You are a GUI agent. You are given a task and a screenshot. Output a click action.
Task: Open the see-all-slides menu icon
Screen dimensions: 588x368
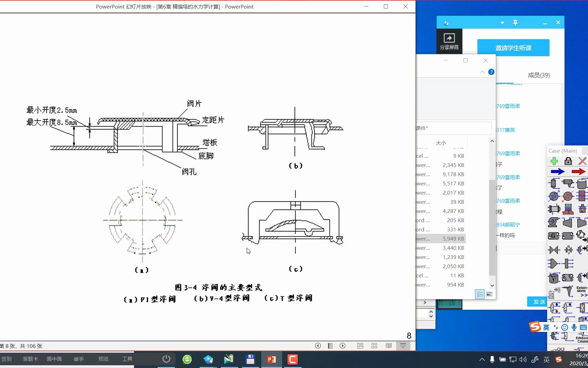coord(330,346)
